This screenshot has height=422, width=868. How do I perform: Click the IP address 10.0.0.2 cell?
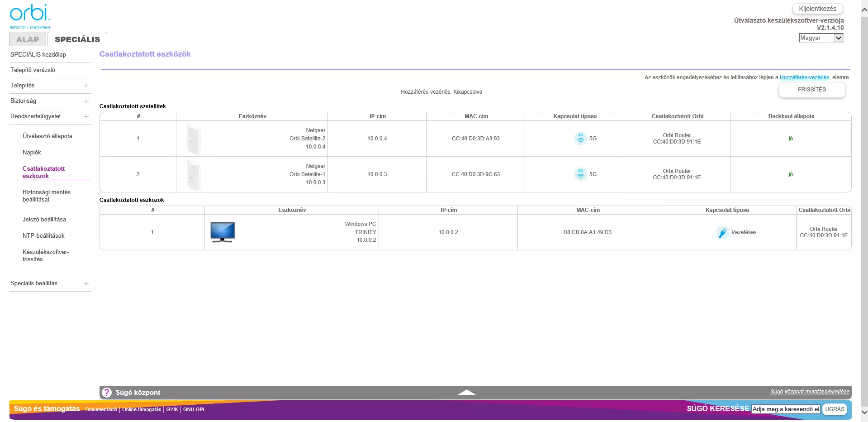coord(448,232)
